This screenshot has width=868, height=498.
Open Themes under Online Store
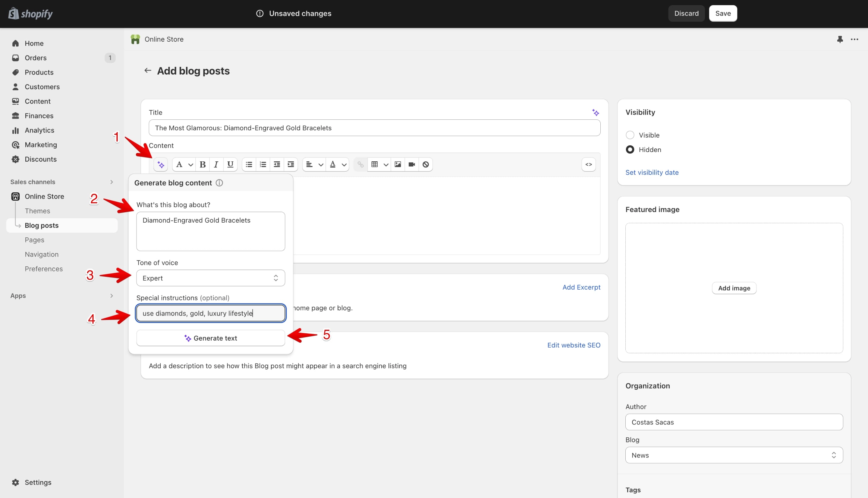click(37, 211)
